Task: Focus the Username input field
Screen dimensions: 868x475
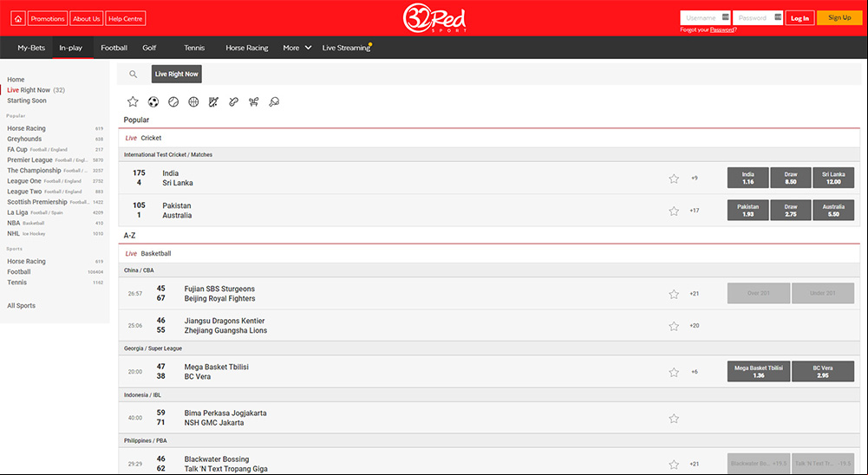Action: coord(705,17)
